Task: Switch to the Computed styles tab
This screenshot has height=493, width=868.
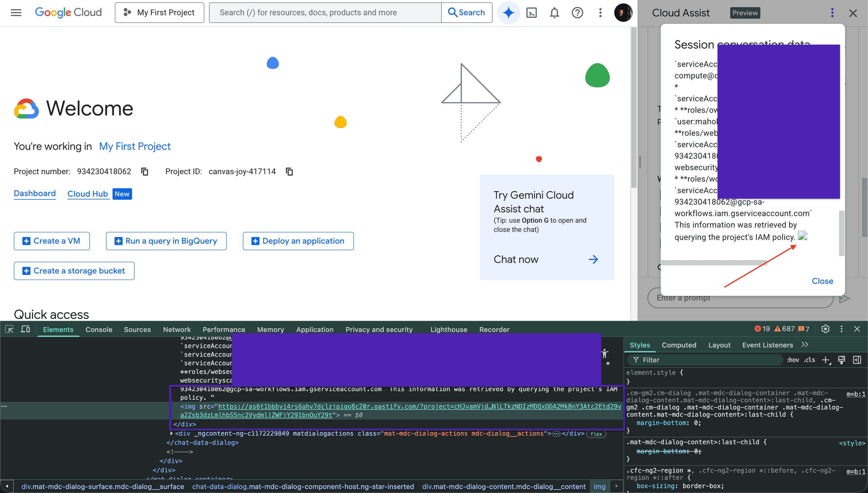Action: click(679, 345)
